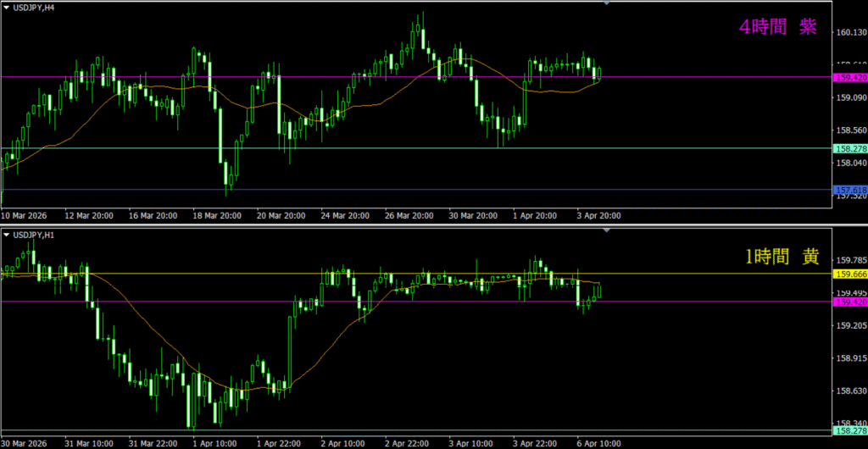868x449 pixels.
Task: Select the yellow '1時間 黄' text label
Action: tap(782, 256)
